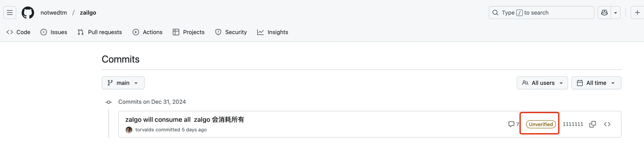
Task: Browse repository at this commit
Action: [x=607, y=124]
